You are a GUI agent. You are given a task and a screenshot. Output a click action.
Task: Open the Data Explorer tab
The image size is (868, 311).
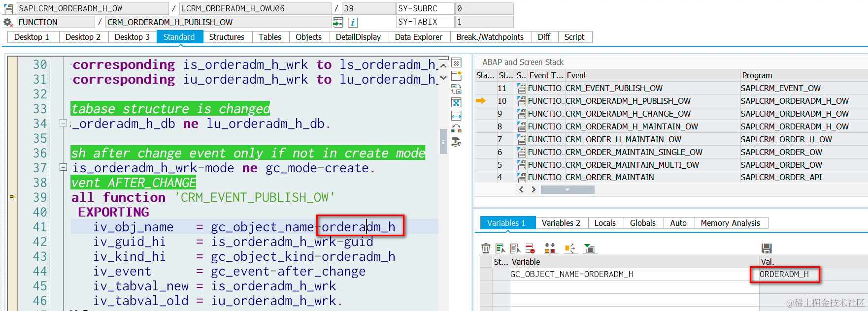419,37
